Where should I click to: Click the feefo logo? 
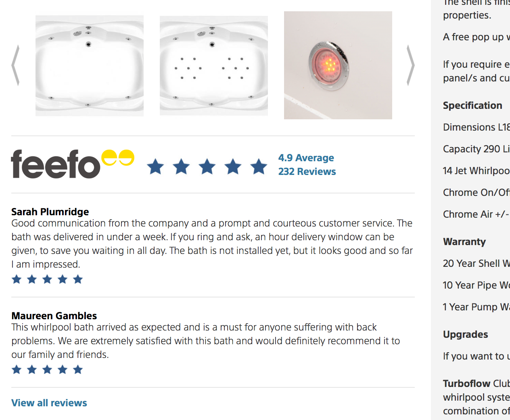click(73, 164)
